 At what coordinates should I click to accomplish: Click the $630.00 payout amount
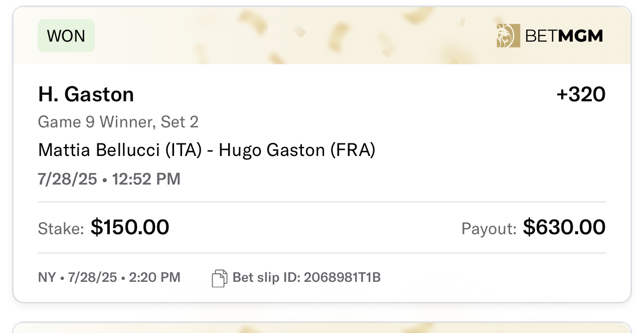pyautogui.click(x=564, y=228)
